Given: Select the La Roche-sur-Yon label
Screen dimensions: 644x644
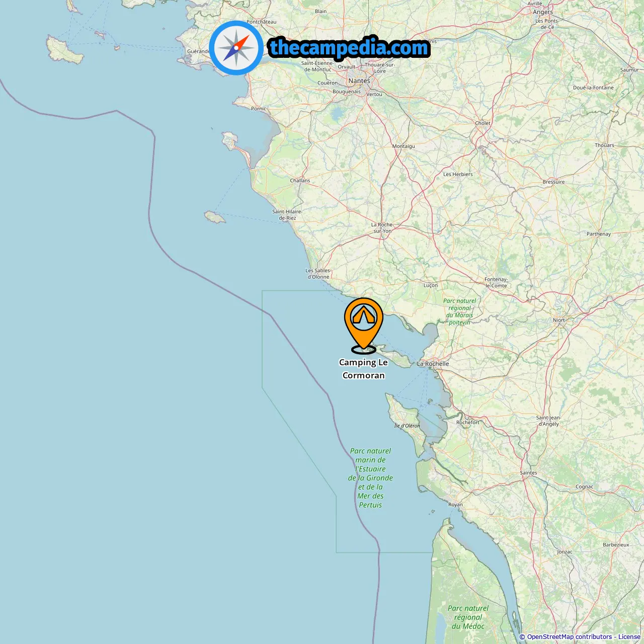Looking at the screenshot, I should [382, 228].
